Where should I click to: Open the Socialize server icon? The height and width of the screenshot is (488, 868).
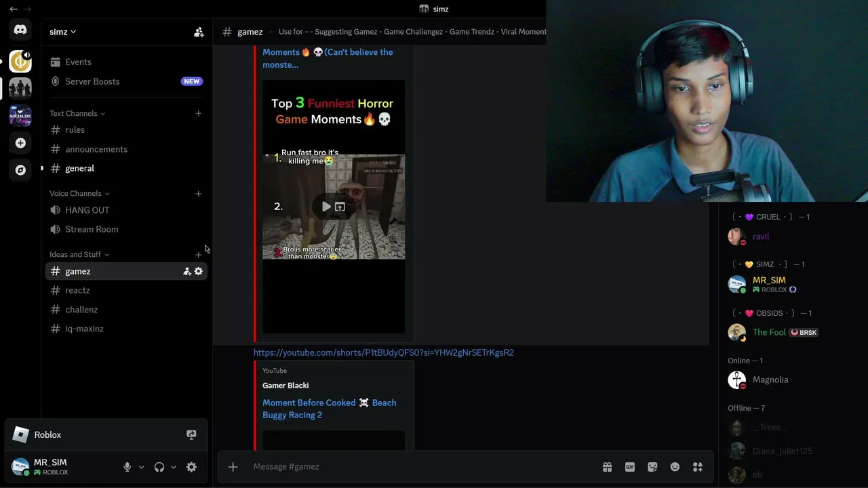tap(20, 115)
